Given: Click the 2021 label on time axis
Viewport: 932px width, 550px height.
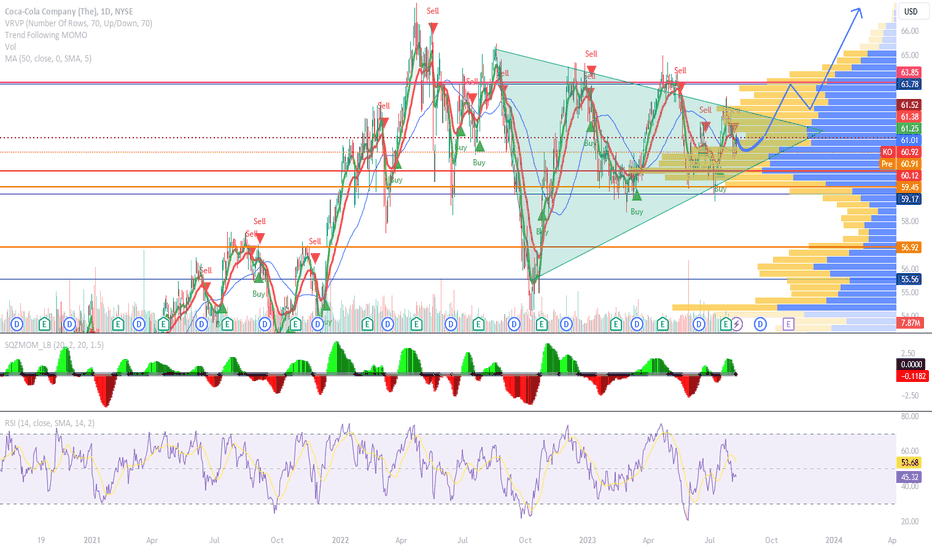Looking at the screenshot, I should pos(92,540).
